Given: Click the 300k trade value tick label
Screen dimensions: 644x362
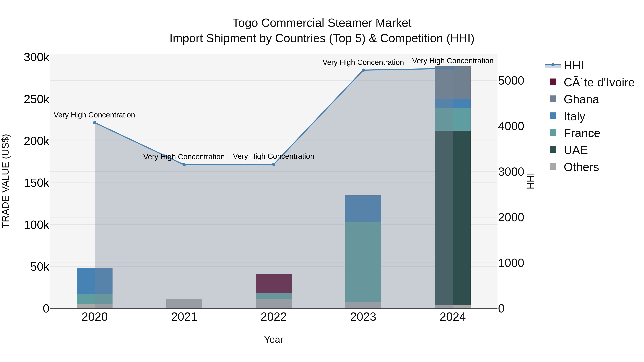Looking at the screenshot, I should point(36,57).
